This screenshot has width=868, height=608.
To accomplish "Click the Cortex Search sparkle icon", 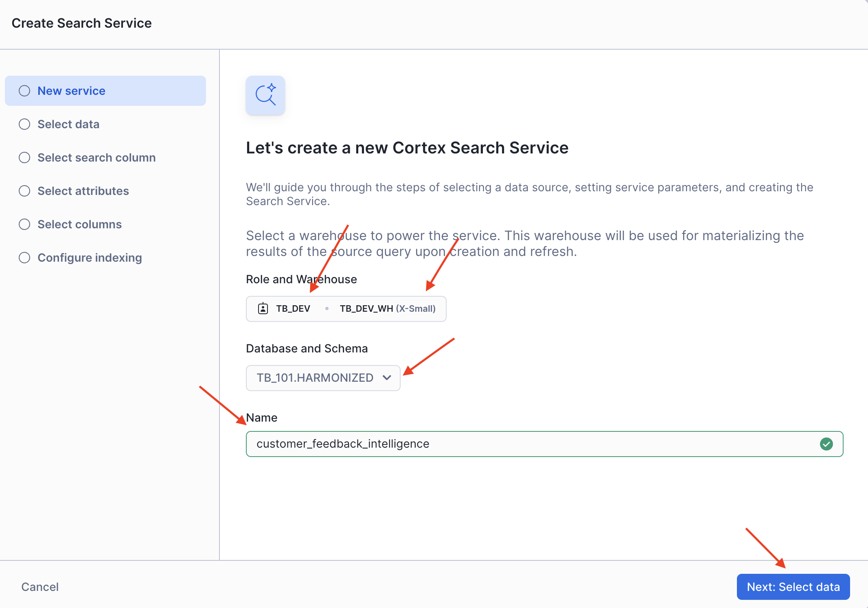I will pyautogui.click(x=265, y=95).
